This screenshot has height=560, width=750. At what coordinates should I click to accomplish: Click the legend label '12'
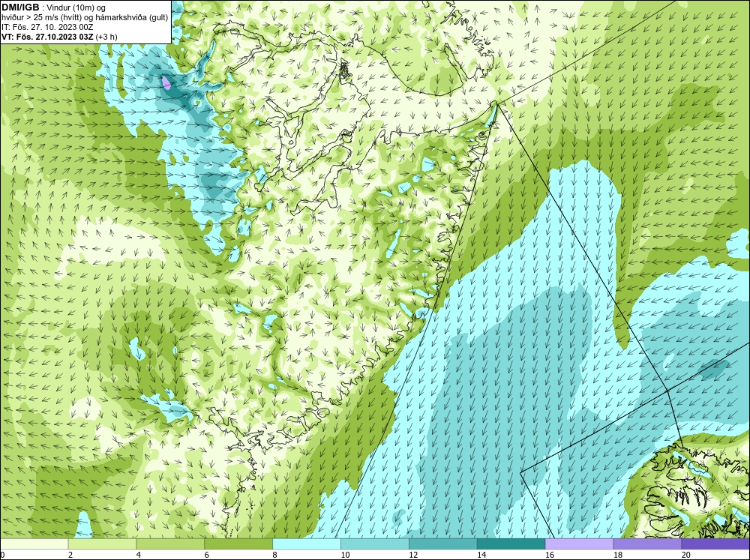pos(413,555)
